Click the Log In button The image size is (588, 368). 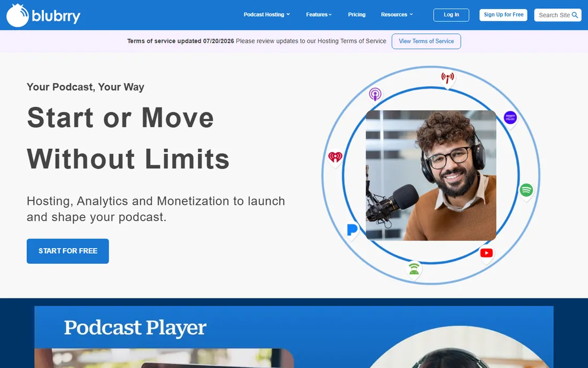(x=451, y=15)
